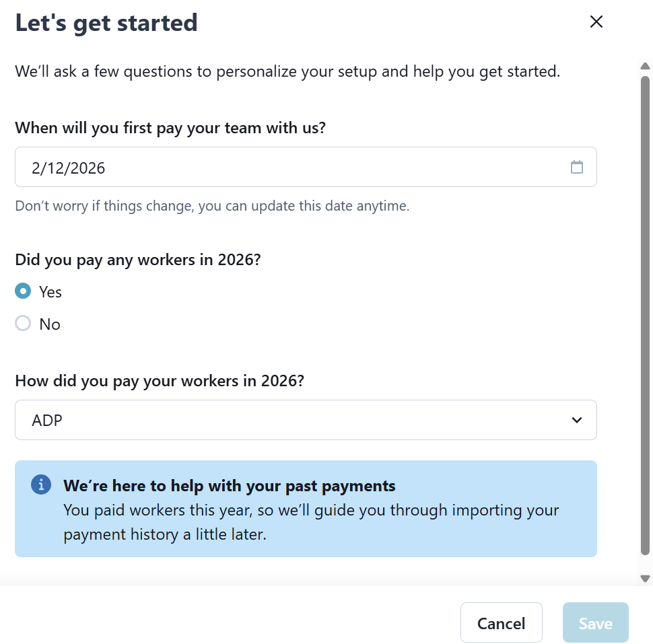Screen dimensions: 653x644
Task: Click the Save button
Action: click(x=595, y=623)
